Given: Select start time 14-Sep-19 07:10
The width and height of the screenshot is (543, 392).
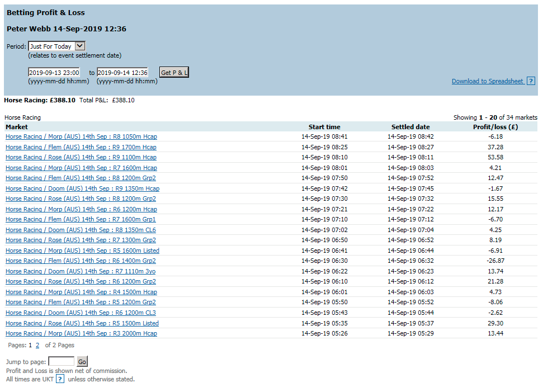Looking at the screenshot, I should [x=324, y=219].
